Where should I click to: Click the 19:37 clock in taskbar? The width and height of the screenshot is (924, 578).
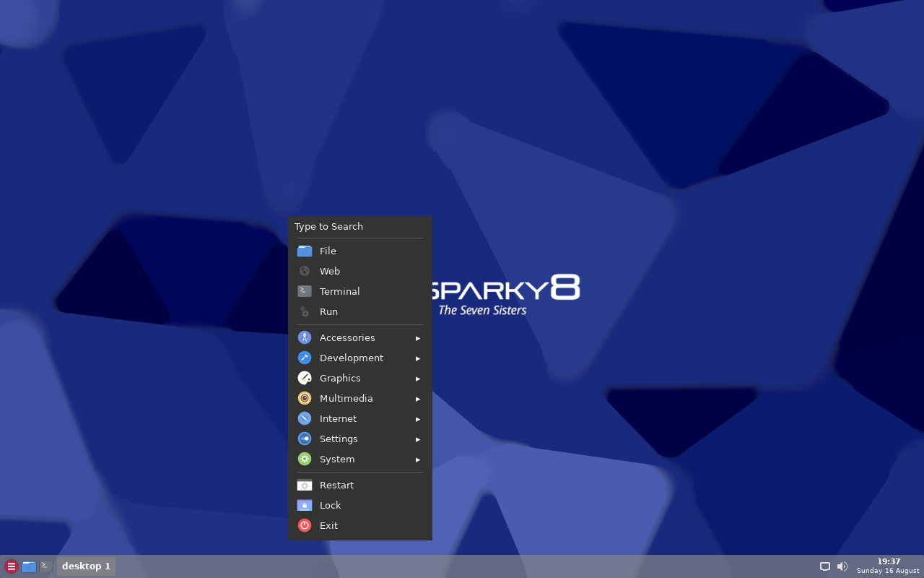click(889, 561)
